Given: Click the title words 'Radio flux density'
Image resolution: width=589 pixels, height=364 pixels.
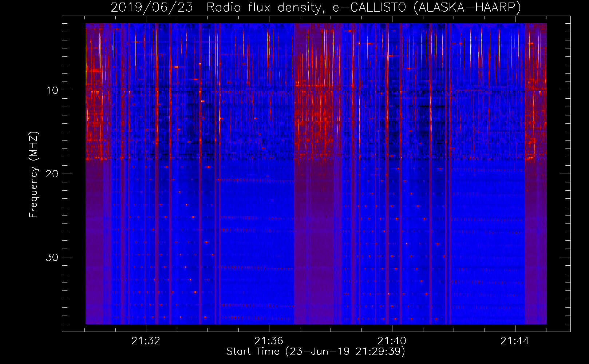Looking at the screenshot, I should click(265, 7).
